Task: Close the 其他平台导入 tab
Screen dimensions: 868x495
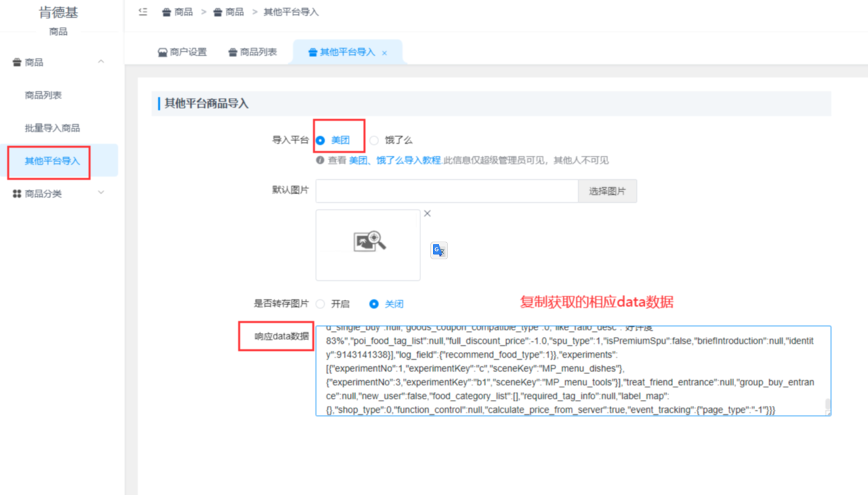Action: coord(384,53)
